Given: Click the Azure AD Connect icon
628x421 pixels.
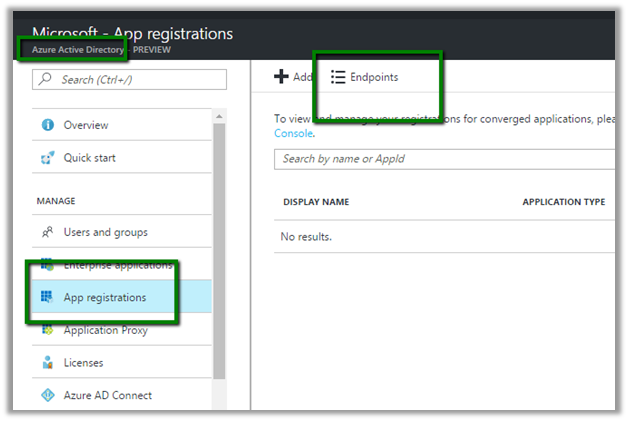Looking at the screenshot, I should coord(46,395).
